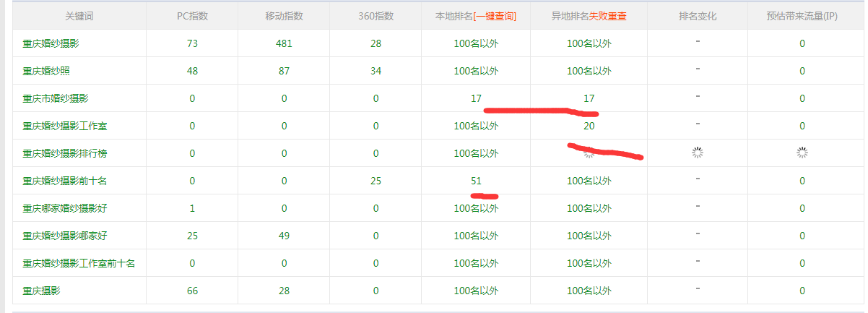Click keyword 重庆婚纱摄影工作室前十名

[79, 263]
